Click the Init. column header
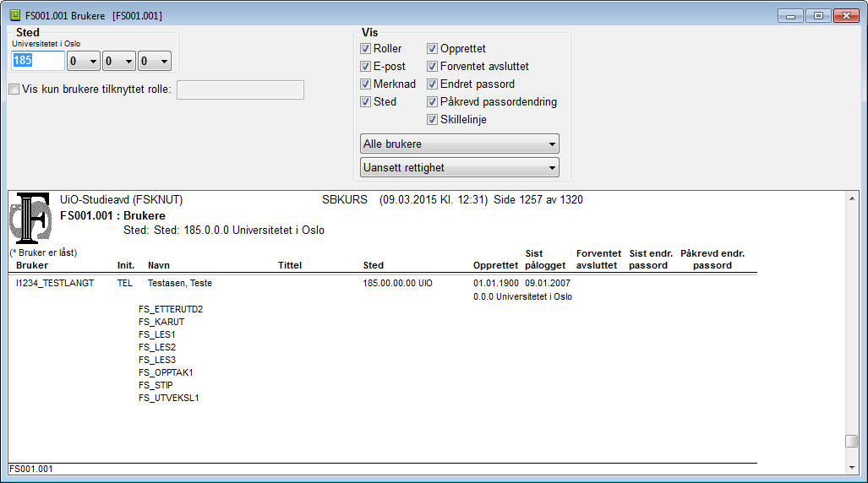Image resolution: width=868 pixels, height=483 pixels. (126, 266)
